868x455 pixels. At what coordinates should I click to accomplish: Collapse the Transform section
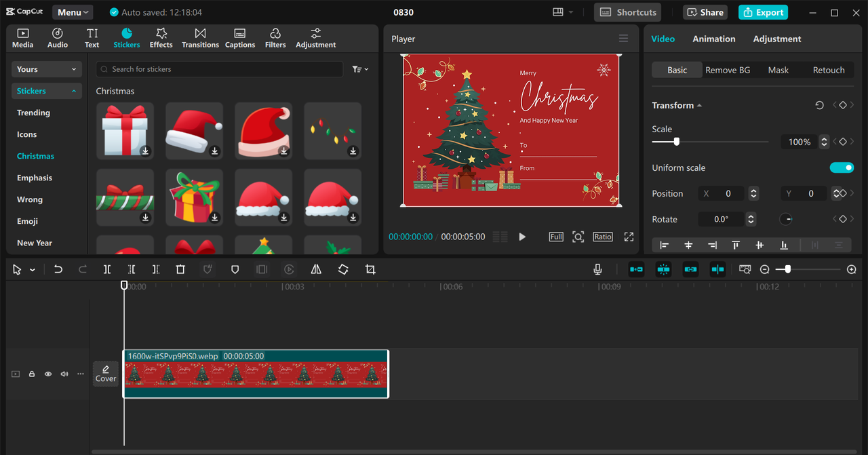point(699,106)
